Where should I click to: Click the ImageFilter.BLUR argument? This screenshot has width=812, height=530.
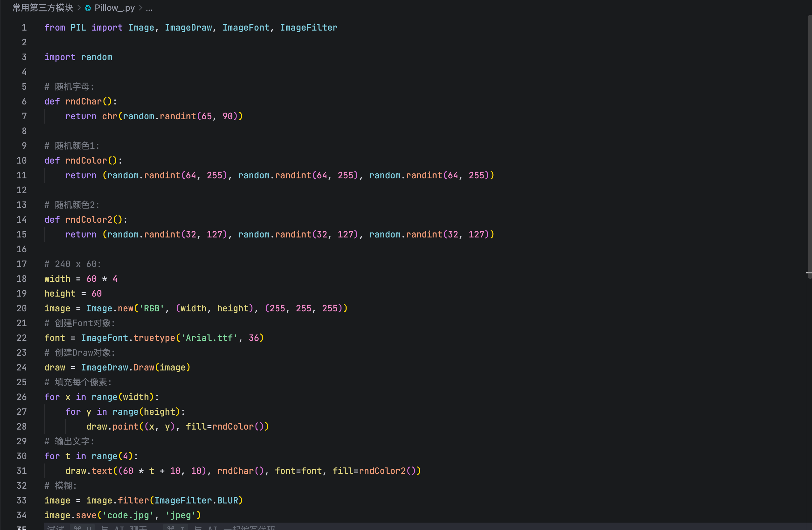click(196, 500)
